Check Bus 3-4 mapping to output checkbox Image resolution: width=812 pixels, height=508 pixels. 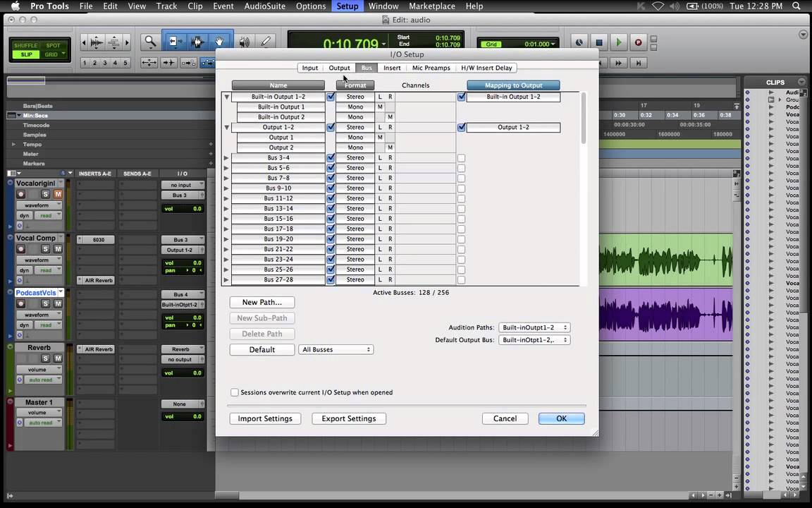click(x=462, y=158)
